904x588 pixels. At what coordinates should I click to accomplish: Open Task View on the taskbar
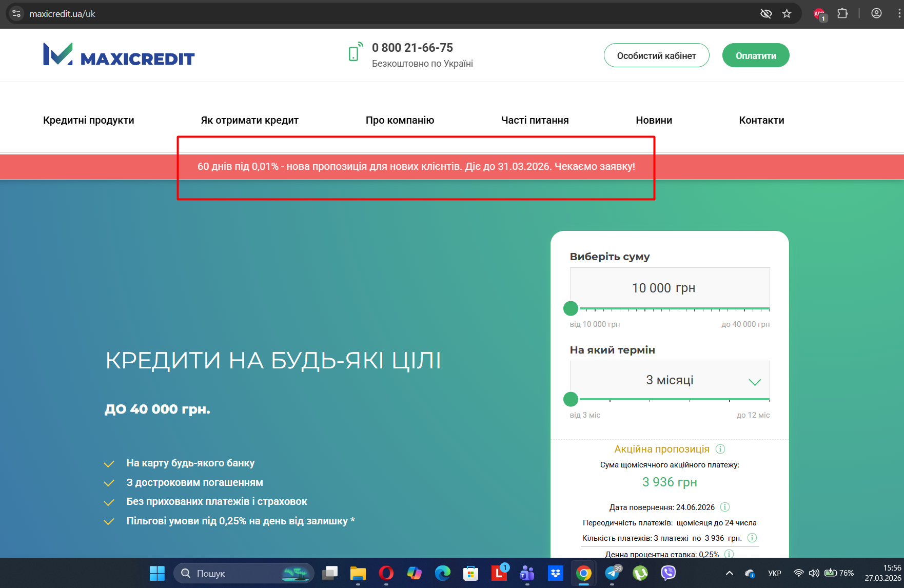[330, 573]
